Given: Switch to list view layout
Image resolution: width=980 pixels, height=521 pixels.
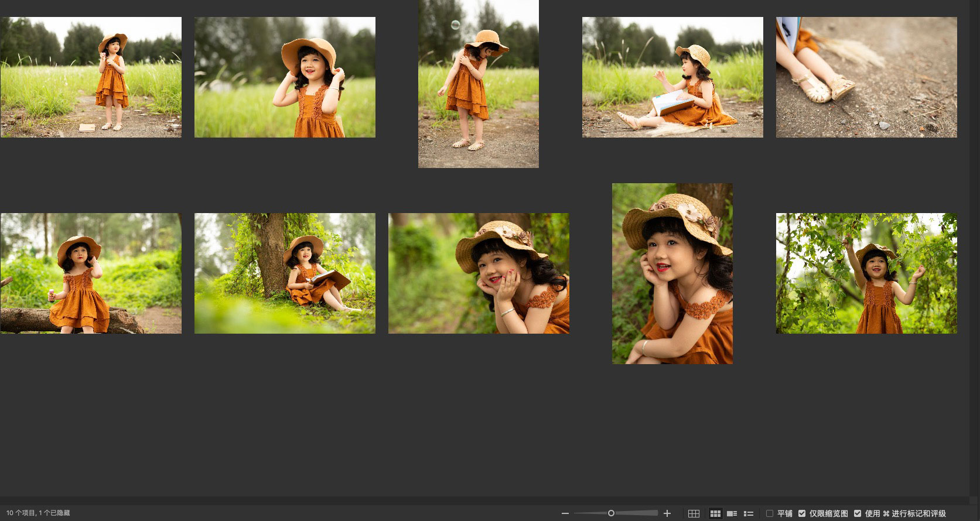Looking at the screenshot, I should pos(748,513).
